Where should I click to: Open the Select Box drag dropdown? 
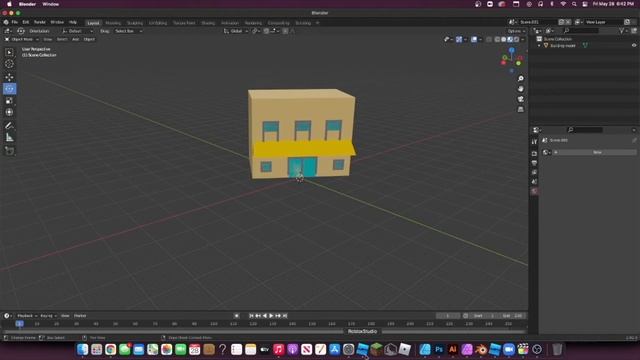128,31
